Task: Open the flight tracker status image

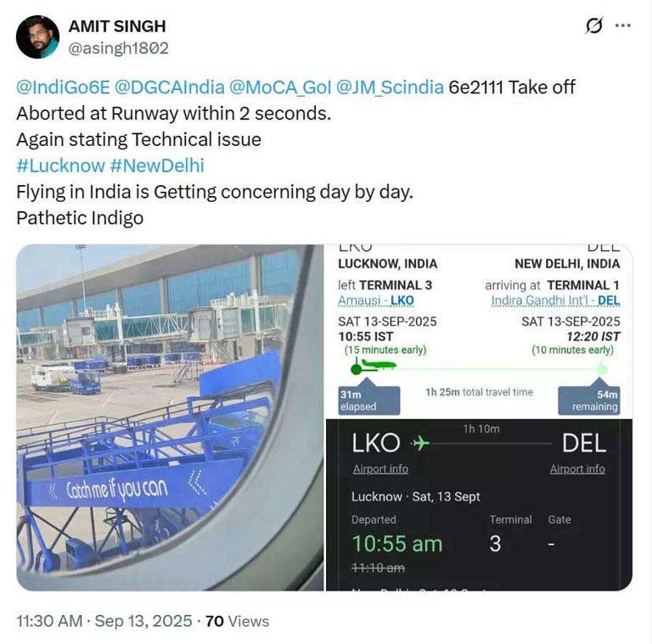Action: click(x=479, y=417)
